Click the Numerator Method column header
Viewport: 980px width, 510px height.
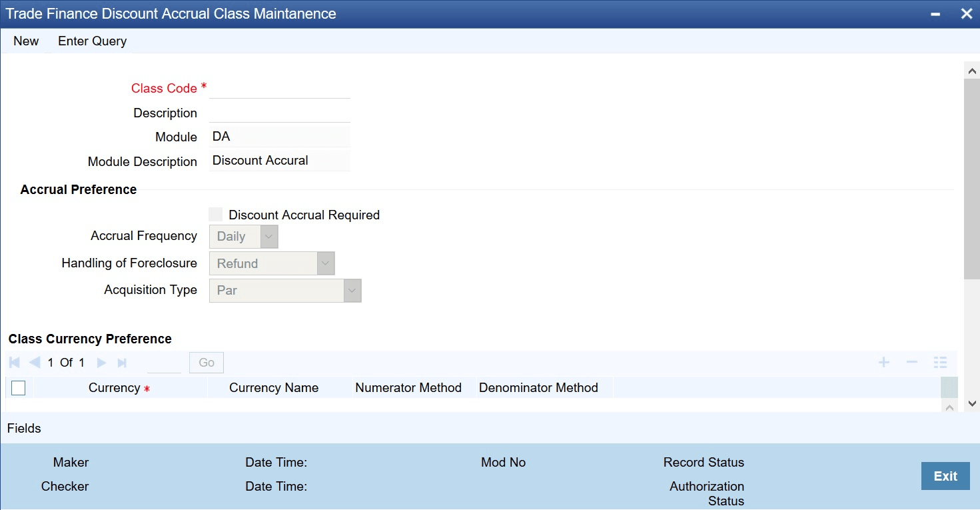pyautogui.click(x=408, y=388)
